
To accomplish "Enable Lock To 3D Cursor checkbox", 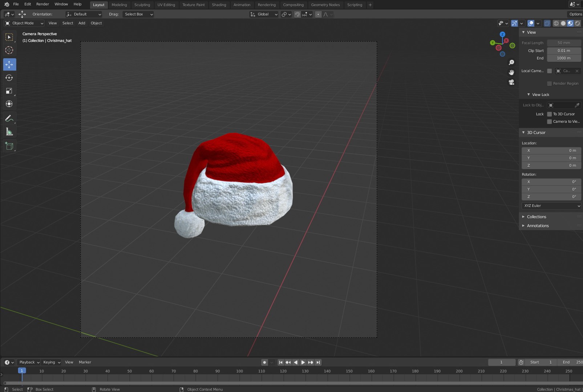I will tap(549, 114).
